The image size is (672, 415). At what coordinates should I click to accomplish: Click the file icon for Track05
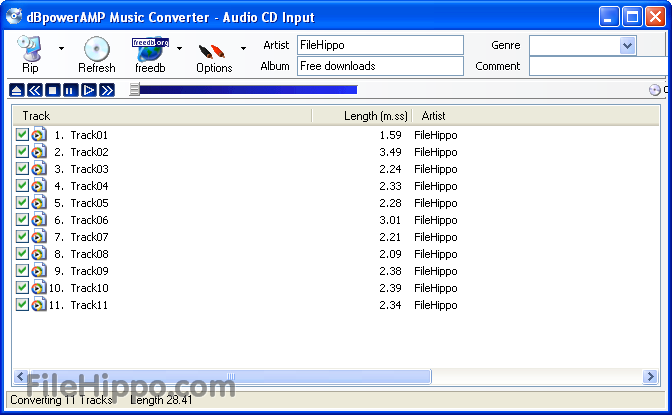click(x=39, y=203)
